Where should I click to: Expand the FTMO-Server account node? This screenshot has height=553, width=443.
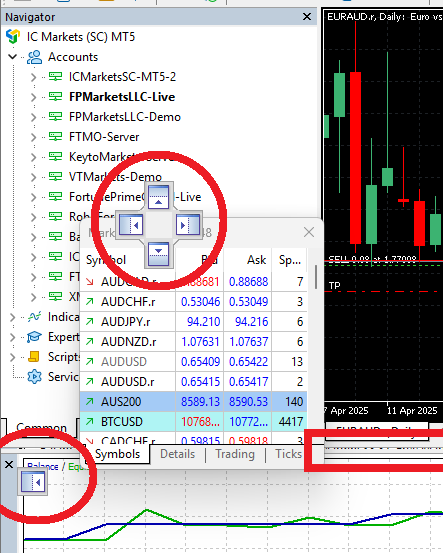point(34,137)
